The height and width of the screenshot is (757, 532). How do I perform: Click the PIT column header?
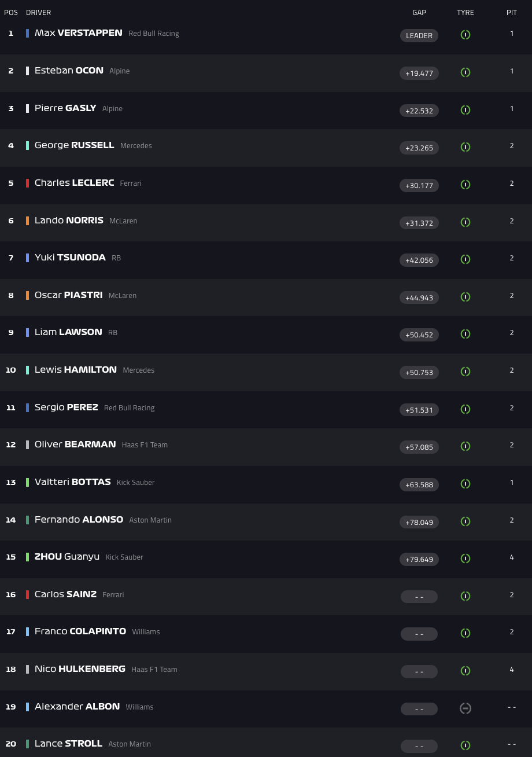[x=512, y=13]
